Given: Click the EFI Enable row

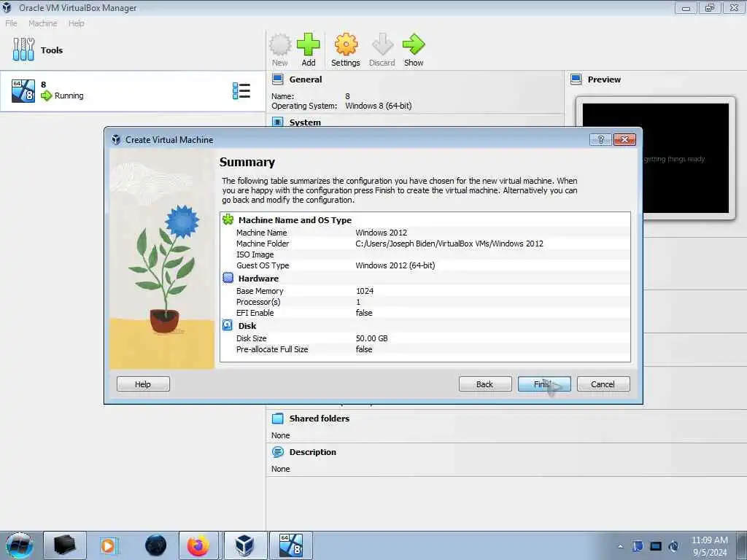Looking at the screenshot, I should click(x=425, y=313).
